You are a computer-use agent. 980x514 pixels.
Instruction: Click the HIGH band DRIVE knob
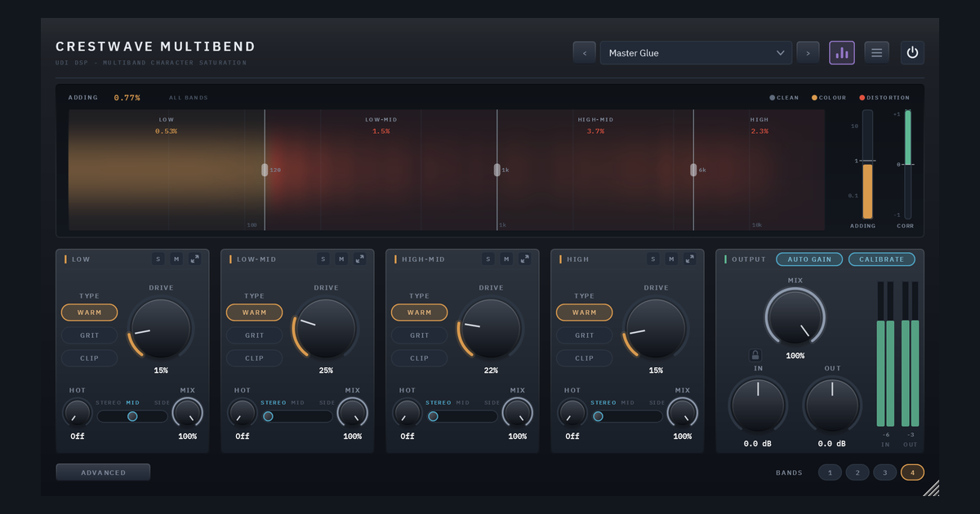tap(656, 328)
